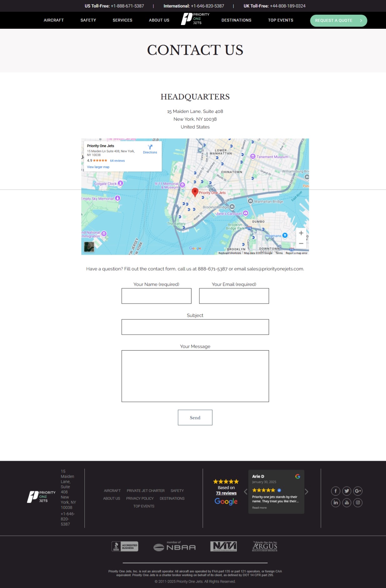Screen dimensions: 386x588
Task: Click the map Directions arrow icon
Action: (x=150, y=147)
